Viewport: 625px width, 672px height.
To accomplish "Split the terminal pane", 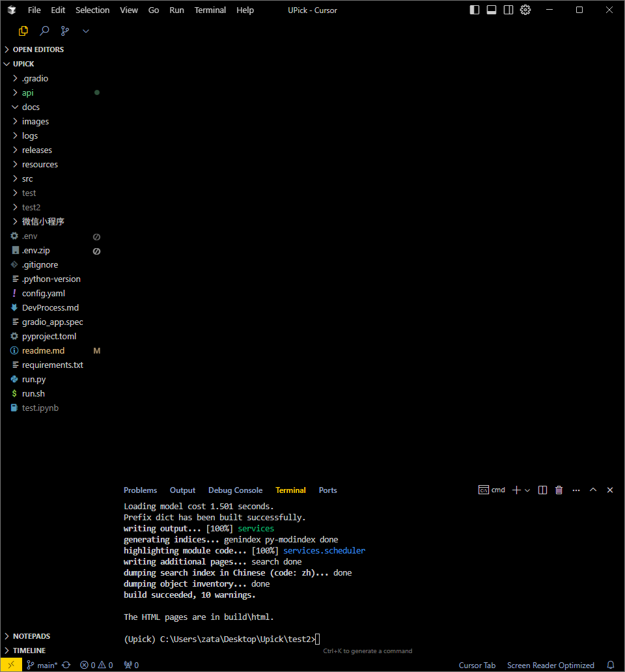I will tap(542, 490).
